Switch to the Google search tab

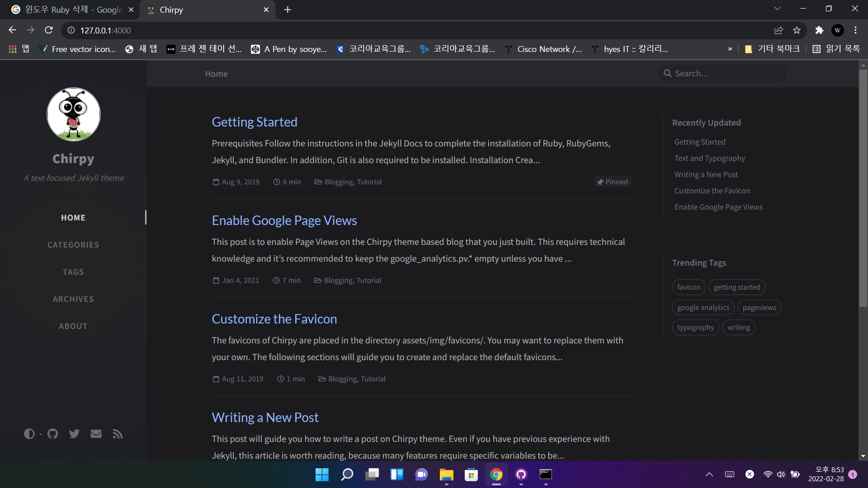pyautogui.click(x=68, y=9)
